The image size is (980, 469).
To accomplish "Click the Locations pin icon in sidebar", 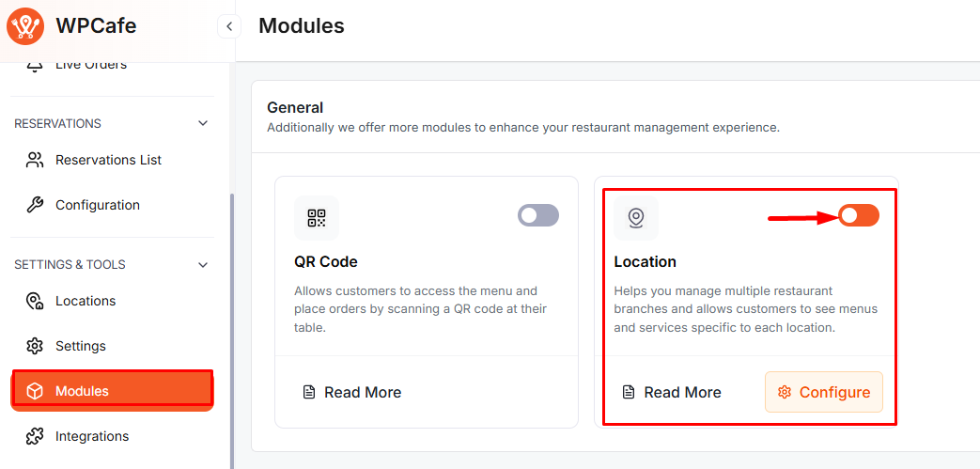I will point(35,301).
